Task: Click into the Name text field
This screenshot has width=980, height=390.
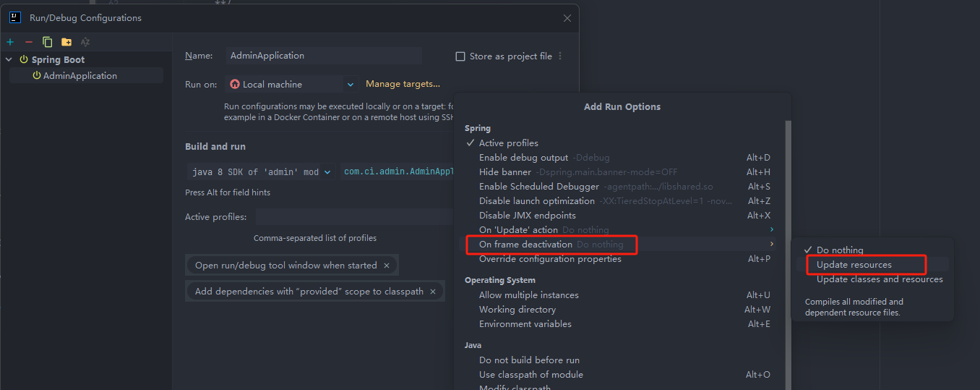Action: (x=323, y=56)
